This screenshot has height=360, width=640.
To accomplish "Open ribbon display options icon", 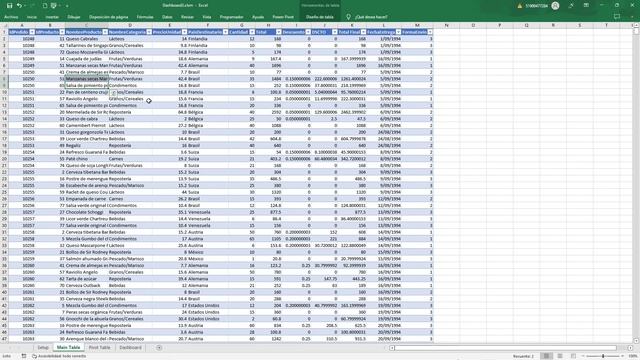I will [x=586, y=6].
